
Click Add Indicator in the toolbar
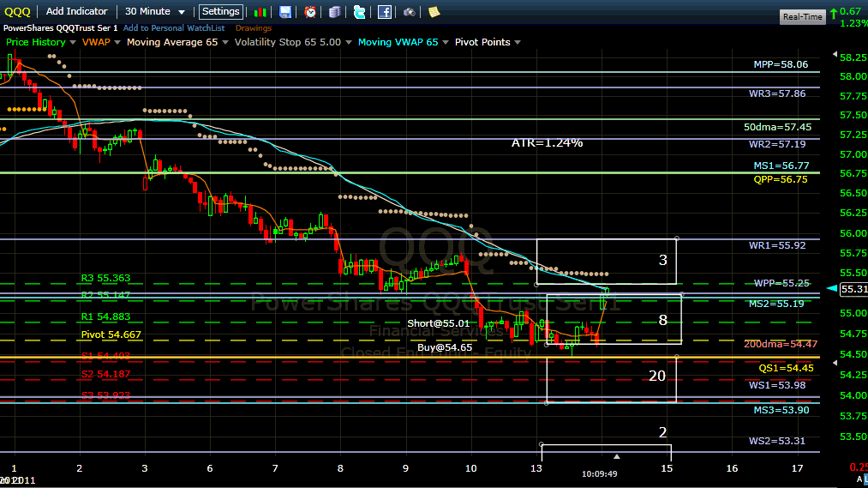pos(77,11)
